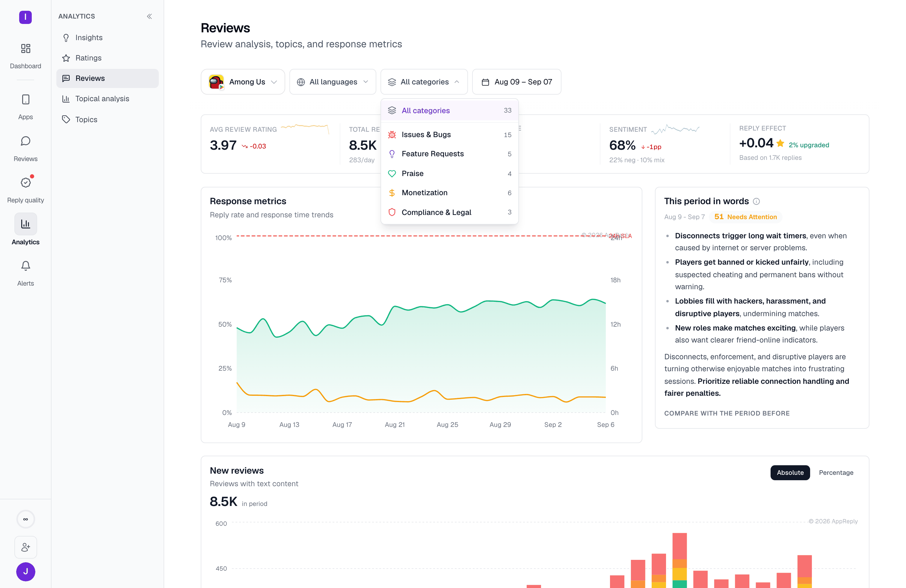Click the infinity icon button

25,519
